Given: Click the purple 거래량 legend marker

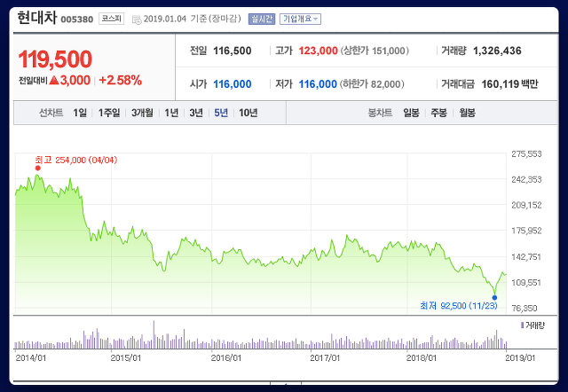Looking at the screenshot, I should (x=522, y=325).
